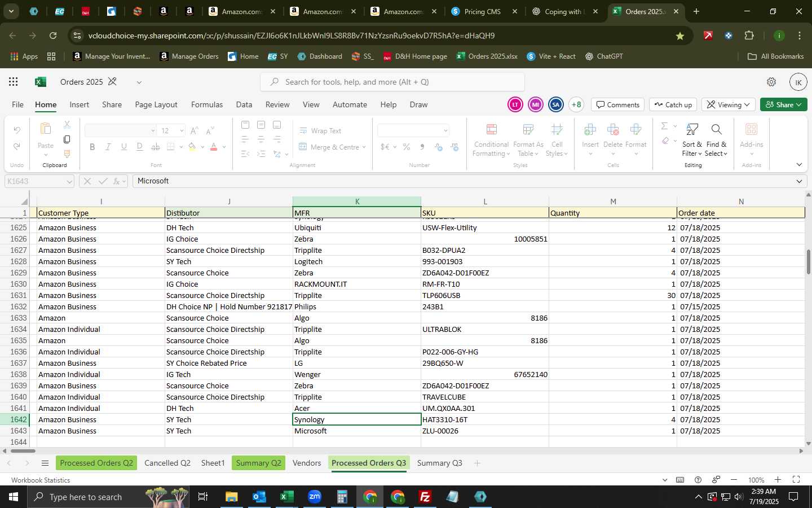The width and height of the screenshot is (812, 508).
Task: Toggle Wrap Text
Action: point(320,130)
